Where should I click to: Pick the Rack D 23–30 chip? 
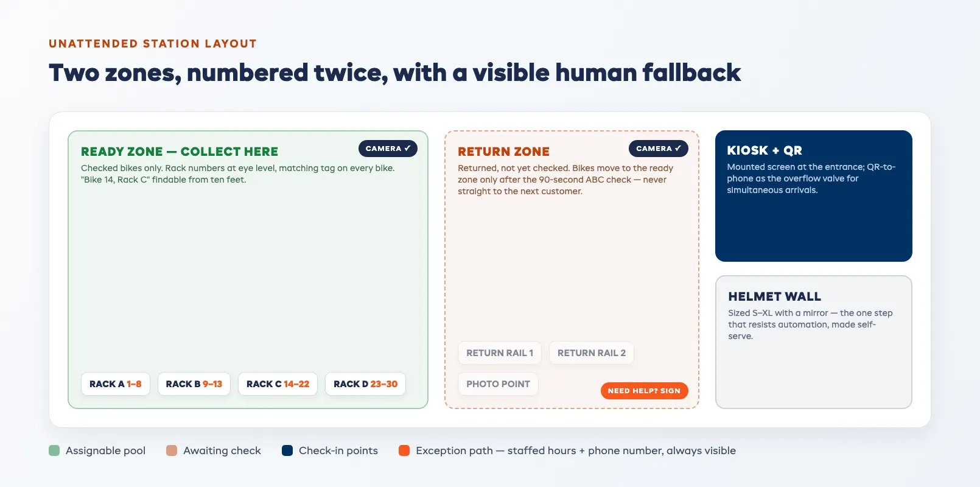[x=365, y=384]
